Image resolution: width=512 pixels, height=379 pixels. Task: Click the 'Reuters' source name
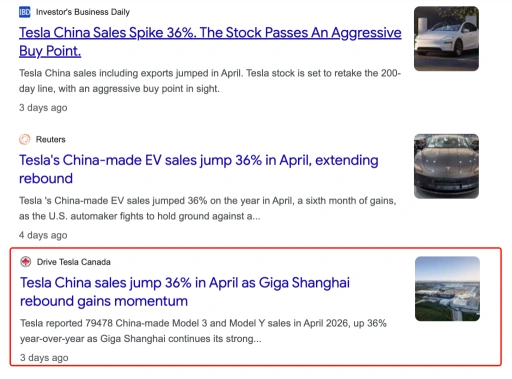click(x=51, y=139)
